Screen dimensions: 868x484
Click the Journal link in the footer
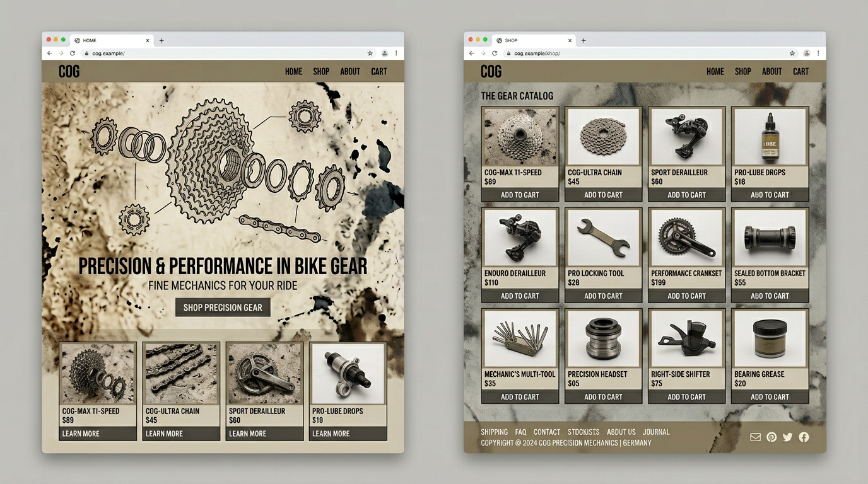point(656,432)
